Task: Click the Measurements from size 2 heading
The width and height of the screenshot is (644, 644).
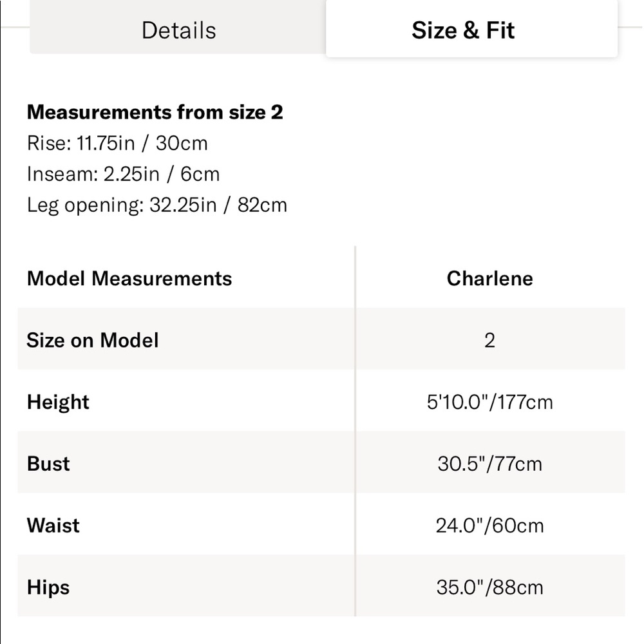Action: [x=155, y=112]
